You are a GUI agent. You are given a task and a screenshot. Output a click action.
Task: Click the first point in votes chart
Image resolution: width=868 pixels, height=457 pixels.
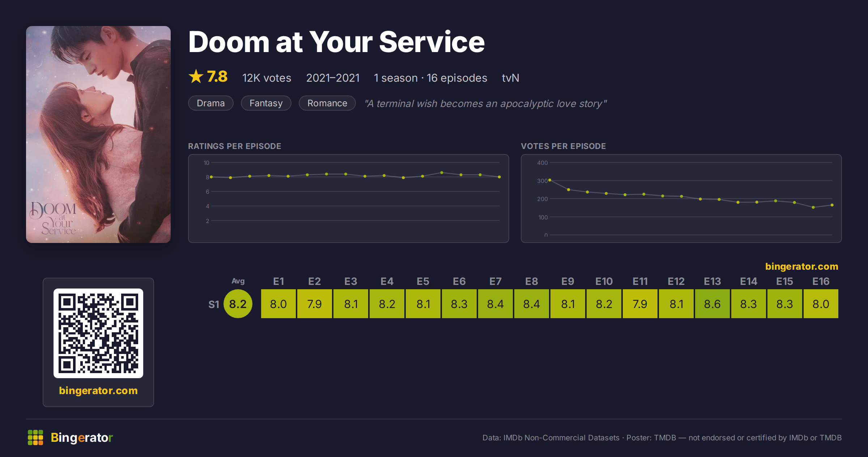[550, 180]
